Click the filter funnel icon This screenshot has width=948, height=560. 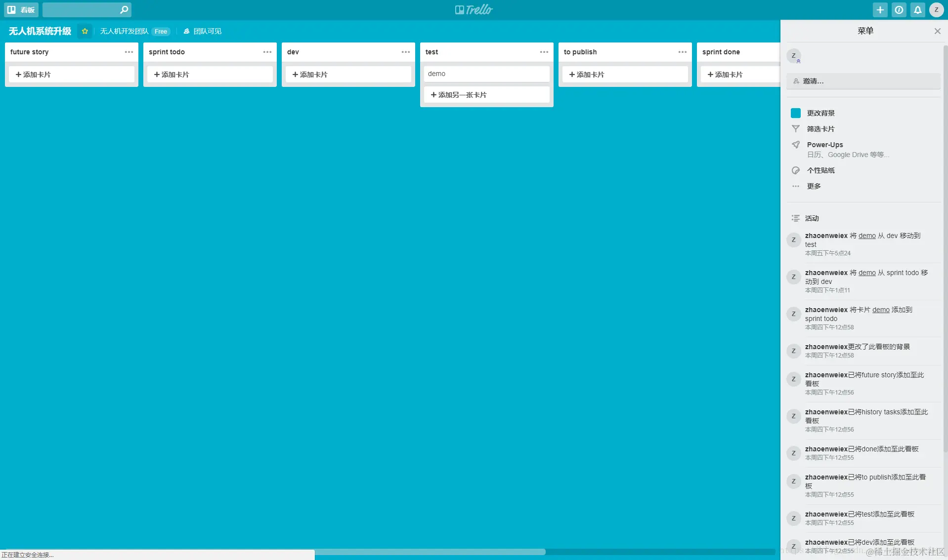coord(796,129)
